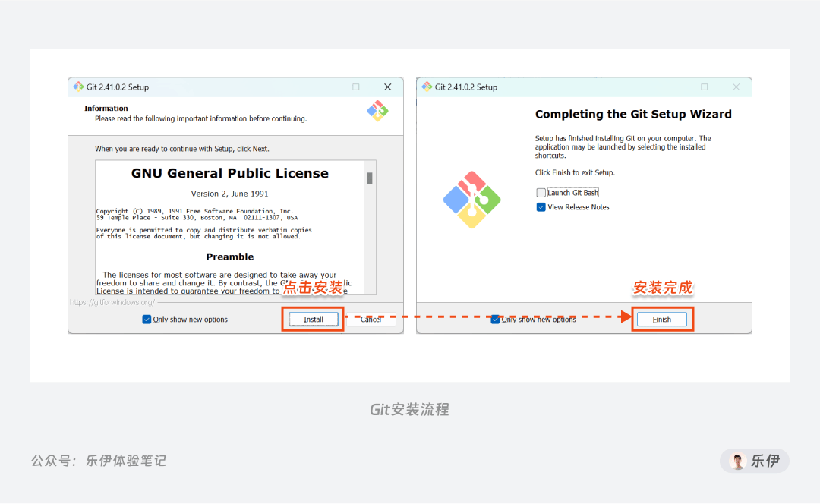Toggle Only show new options in right window
This screenshot has height=504, width=820.
point(495,319)
